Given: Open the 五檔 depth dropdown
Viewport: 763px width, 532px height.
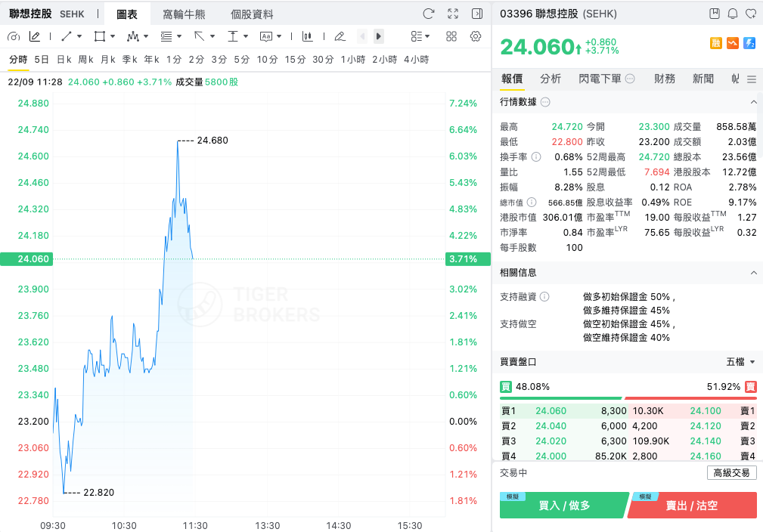Looking at the screenshot, I should (740, 362).
